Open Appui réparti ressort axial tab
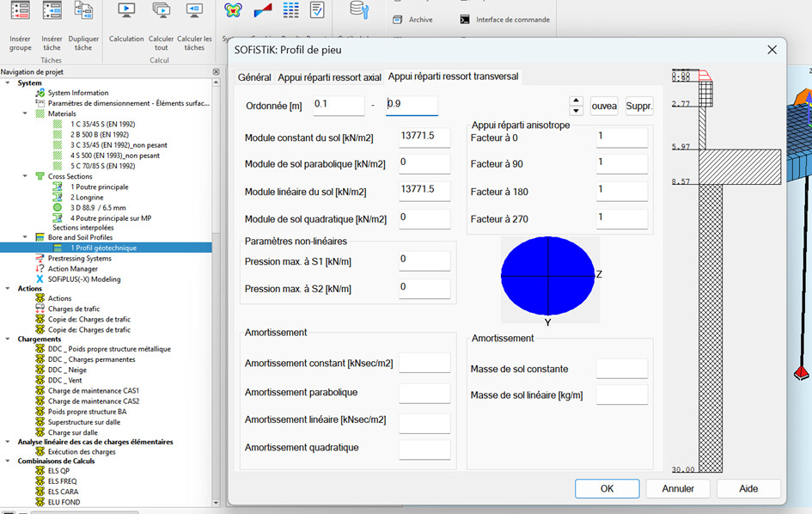This screenshot has width=812, height=514. pos(329,77)
